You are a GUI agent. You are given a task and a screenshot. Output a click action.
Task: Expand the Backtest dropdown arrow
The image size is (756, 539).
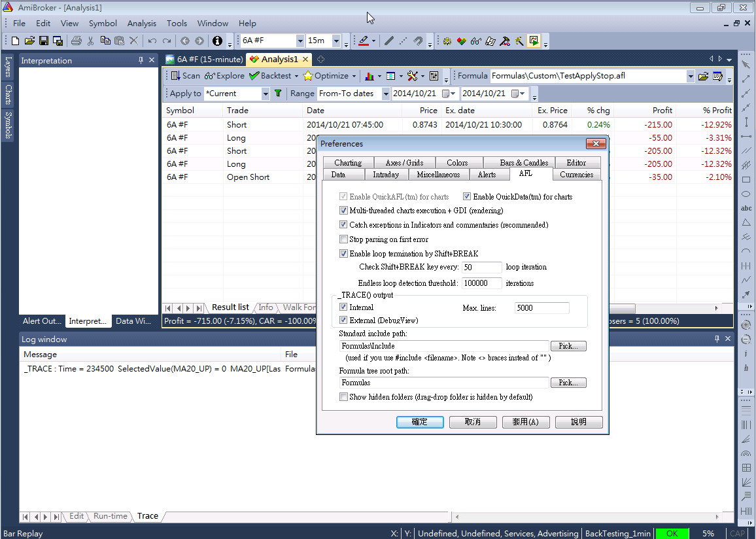[x=296, y=76]
